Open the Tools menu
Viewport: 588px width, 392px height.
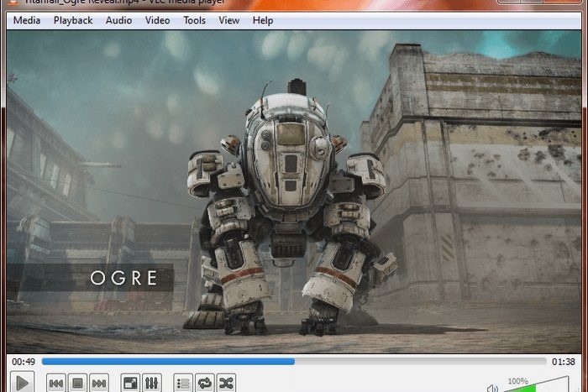point(194,20)
